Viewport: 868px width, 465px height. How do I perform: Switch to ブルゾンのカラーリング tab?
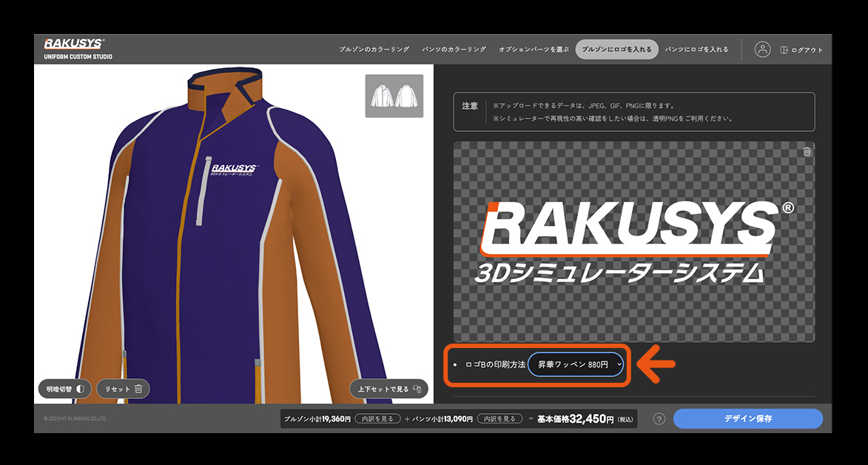point(374,50)
